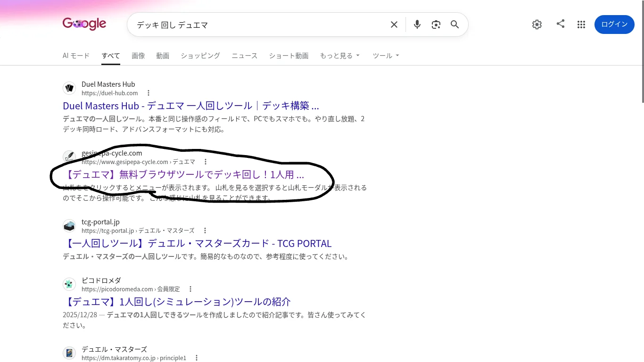Click the 2025/12/28 result date snippet
This screenshot has width=644, height=362.
pos(80,315)
